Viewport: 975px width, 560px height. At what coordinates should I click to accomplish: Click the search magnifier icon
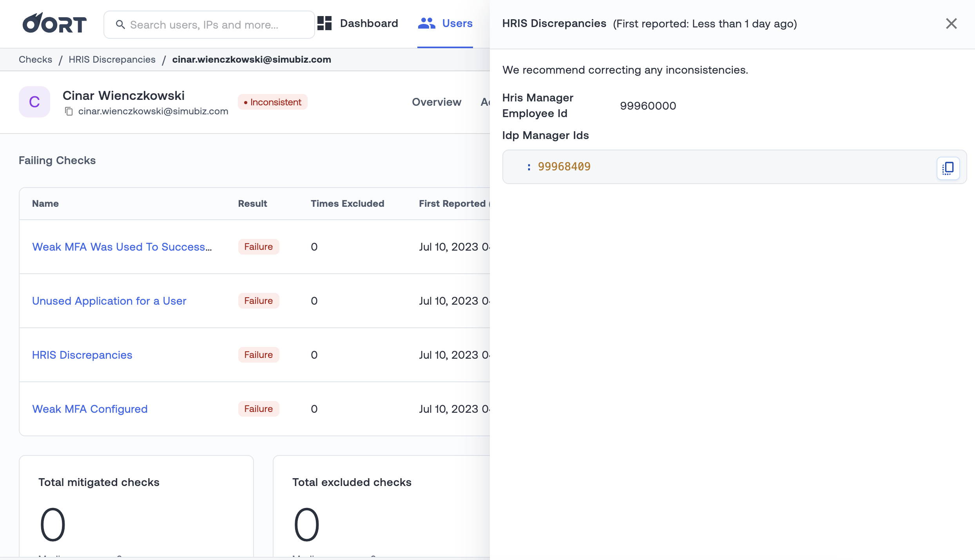tap(120, 25)
